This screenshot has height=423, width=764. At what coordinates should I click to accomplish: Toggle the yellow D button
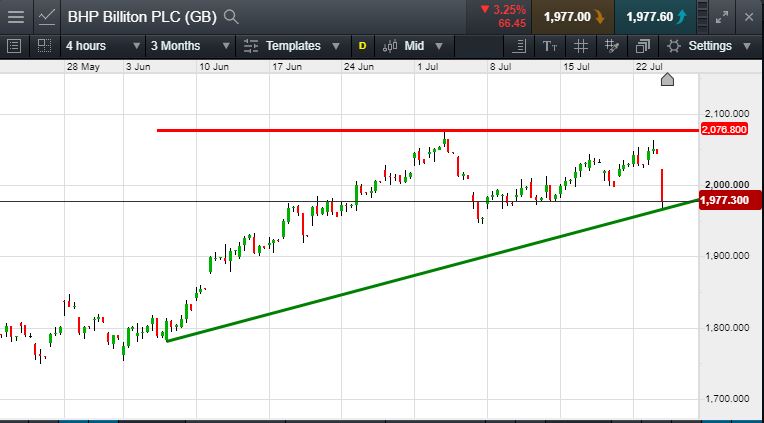[x=362, y=46]
